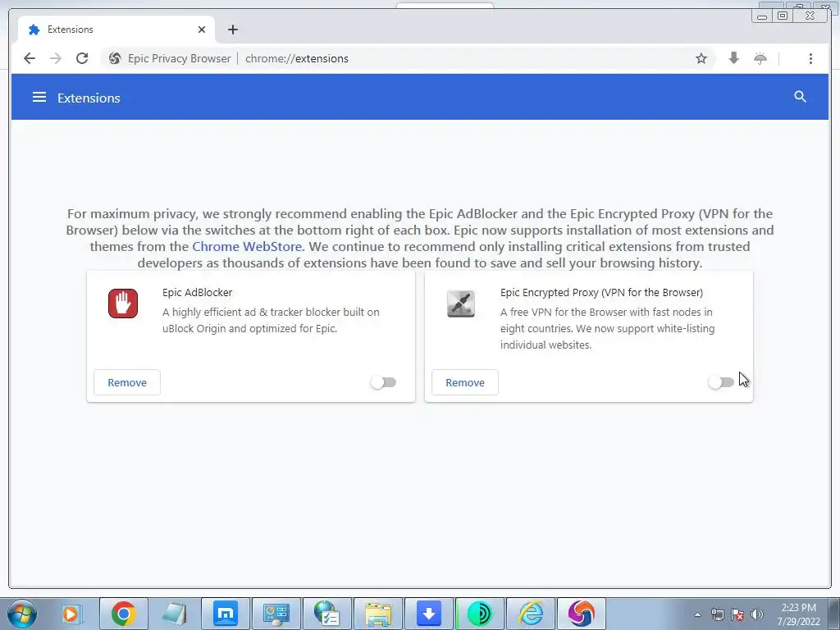The height and width of the screenshot is (630, 840).
Task: Remove the Epic AdBlocker extension
Action: tap(127, 382)
